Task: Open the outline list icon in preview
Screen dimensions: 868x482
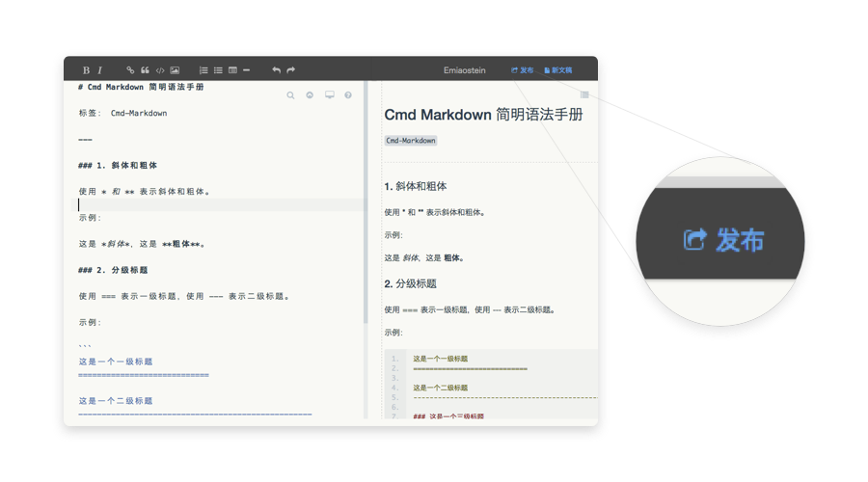Action: tap(584, 95)
